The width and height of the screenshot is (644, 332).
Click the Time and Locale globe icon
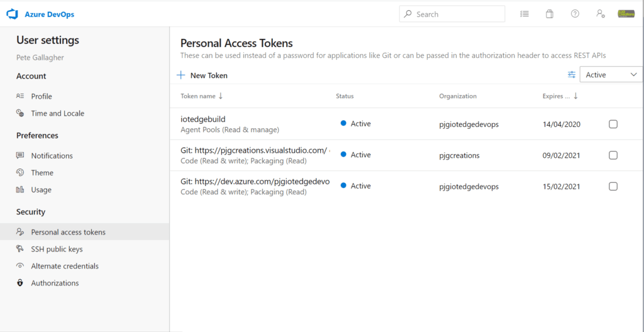pyautogui.click(x=20, y=113)
